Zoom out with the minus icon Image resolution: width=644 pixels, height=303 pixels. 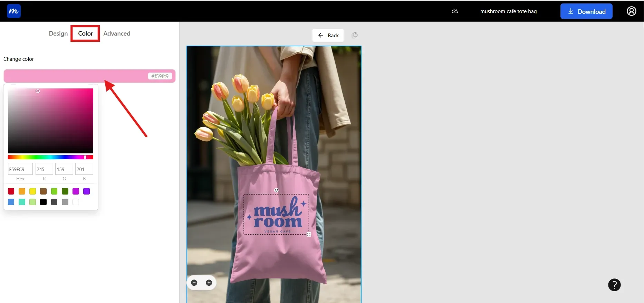pos(194,283)
